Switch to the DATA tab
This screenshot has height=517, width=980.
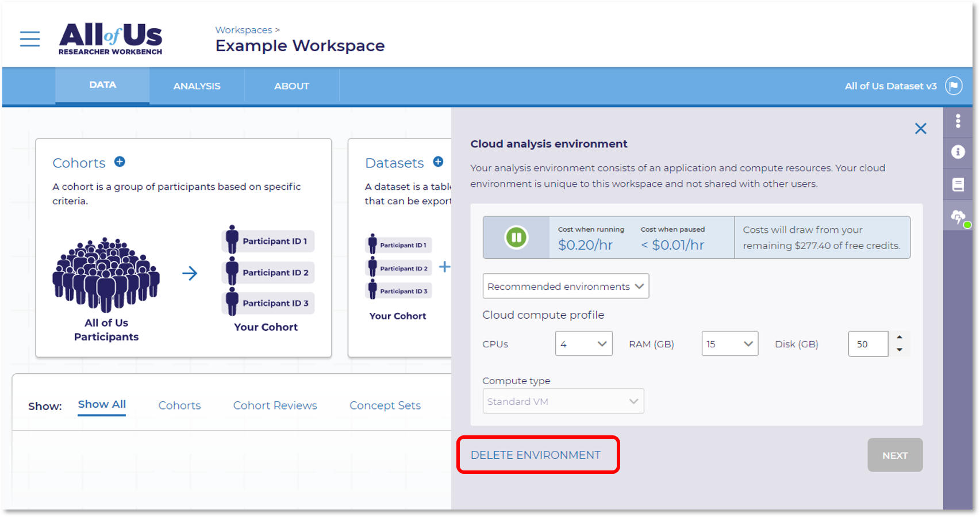click(102, 85)
